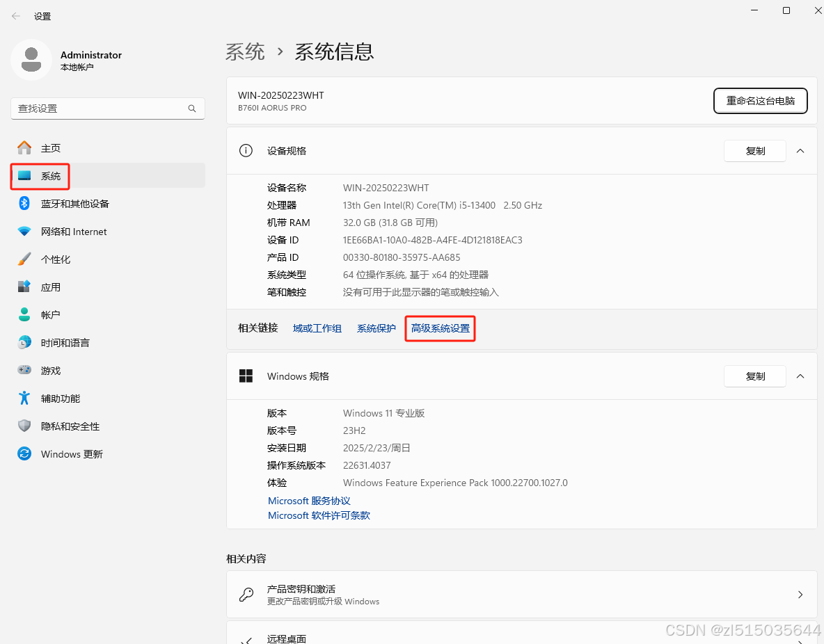Click the Administrator profile avatar
Image resolution: width=824 pixels, height=644 pixels.
[31, 60]
